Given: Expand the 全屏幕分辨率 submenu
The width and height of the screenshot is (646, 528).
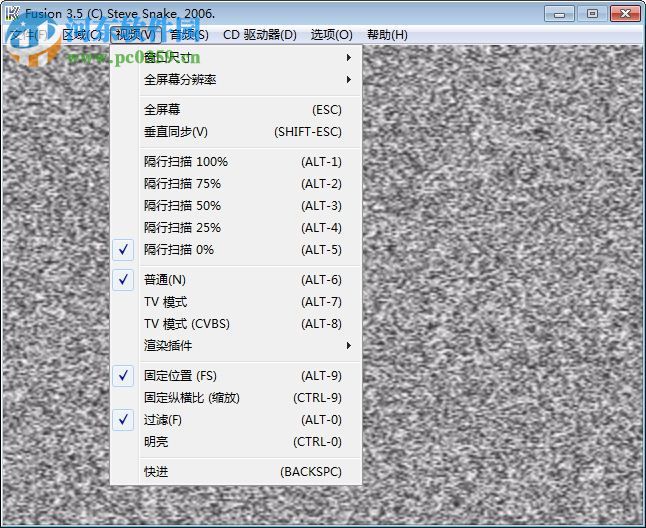Looking at the screenshot, I should tap(236, 79).
